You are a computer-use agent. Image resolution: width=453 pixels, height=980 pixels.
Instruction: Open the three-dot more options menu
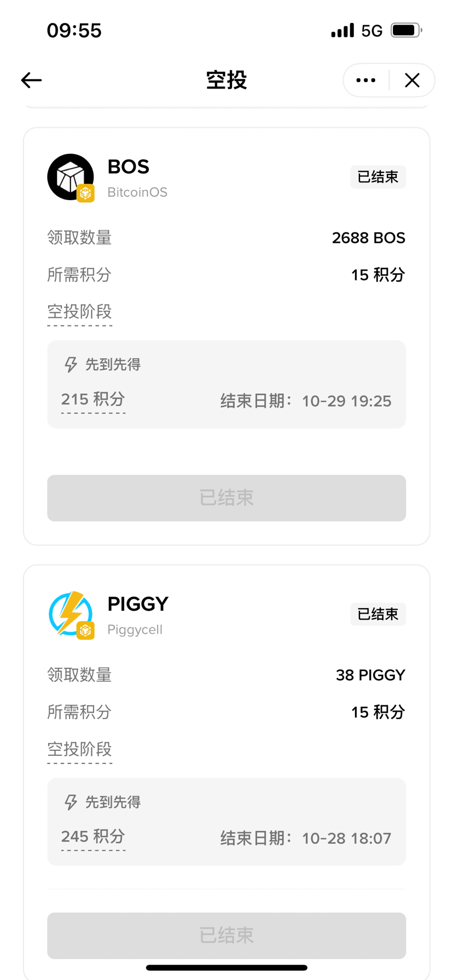366,80
